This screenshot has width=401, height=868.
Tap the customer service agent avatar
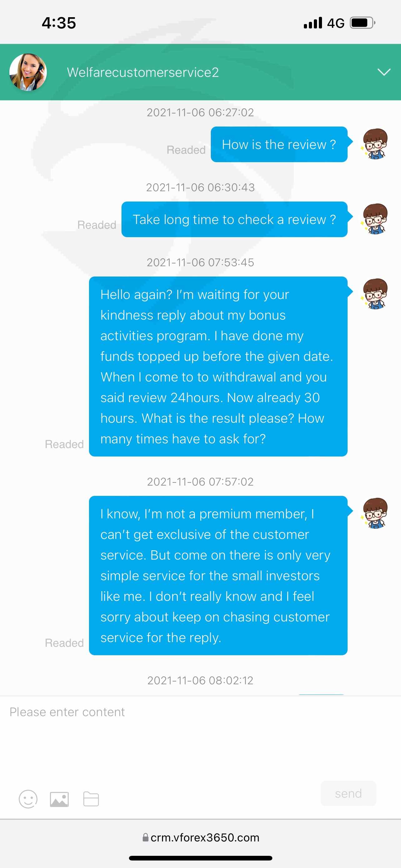(28, 72)
